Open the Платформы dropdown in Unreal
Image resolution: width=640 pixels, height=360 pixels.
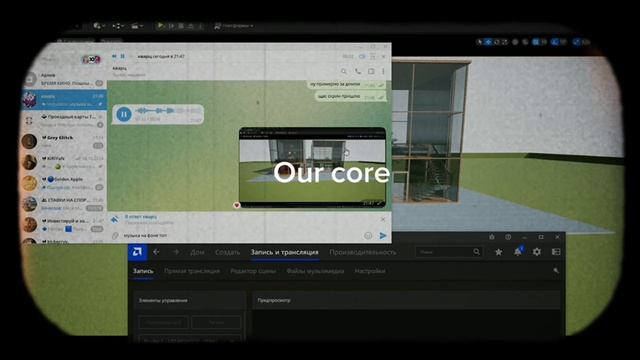(x=234, y=26)
